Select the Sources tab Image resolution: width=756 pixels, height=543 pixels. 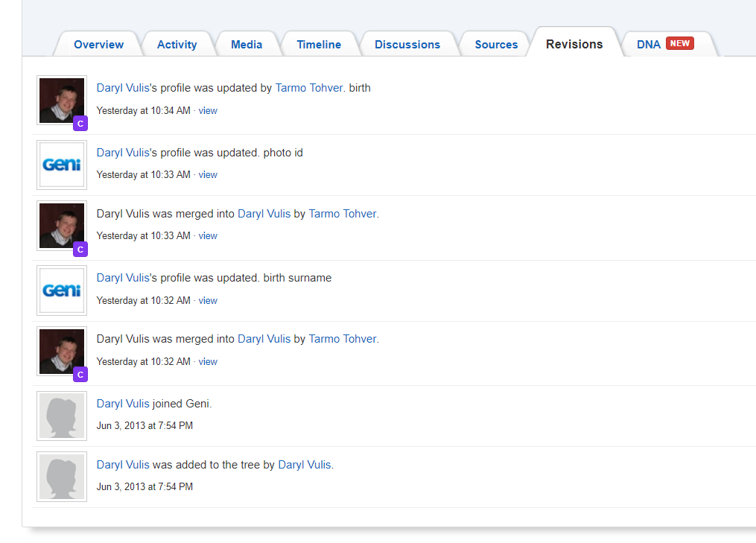point(496,45)
